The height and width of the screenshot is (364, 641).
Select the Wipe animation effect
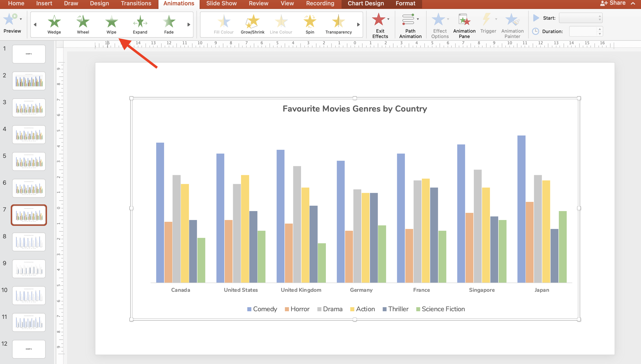click(111, 24)
